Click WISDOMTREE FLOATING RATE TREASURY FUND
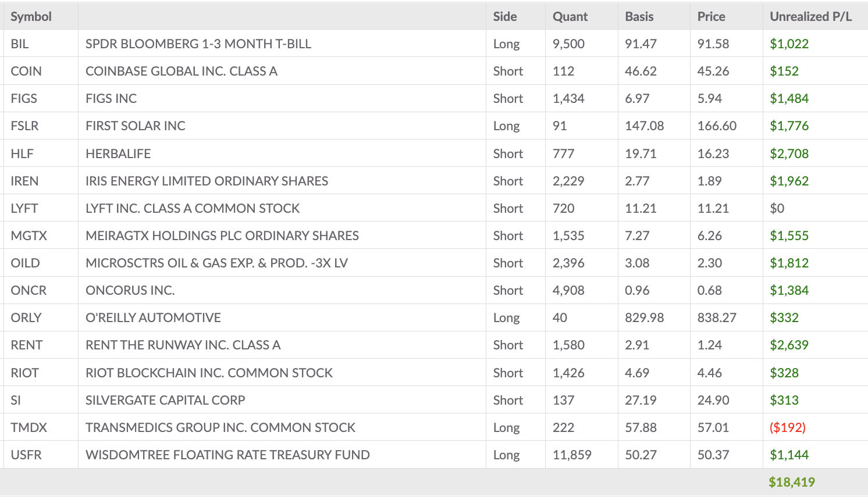The height and width of the screenshot is (500, 868). [227, 455]
